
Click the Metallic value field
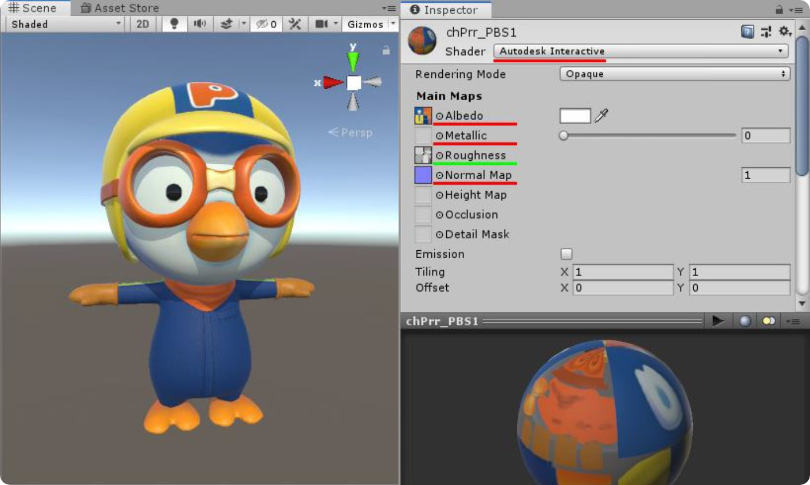coord(766,135)
